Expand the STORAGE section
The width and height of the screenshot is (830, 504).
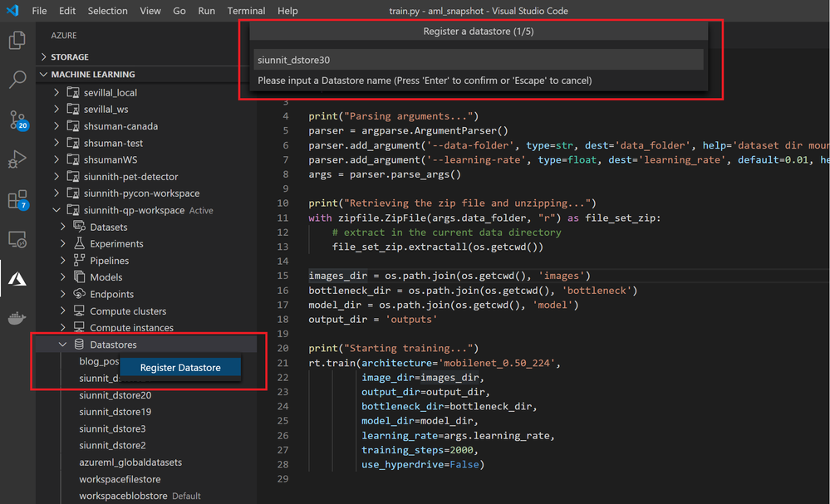coord(70,57)
